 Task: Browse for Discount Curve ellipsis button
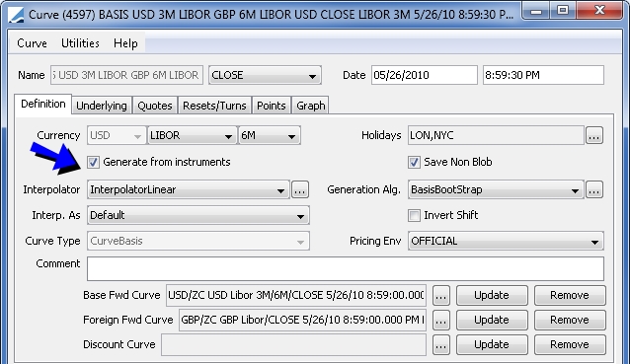[441, 345]
